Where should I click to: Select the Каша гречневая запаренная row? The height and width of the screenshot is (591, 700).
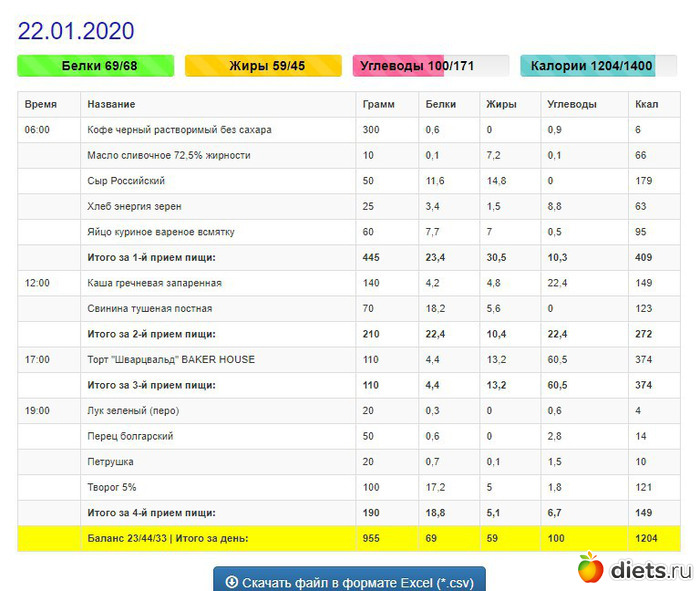coord(155,283)
